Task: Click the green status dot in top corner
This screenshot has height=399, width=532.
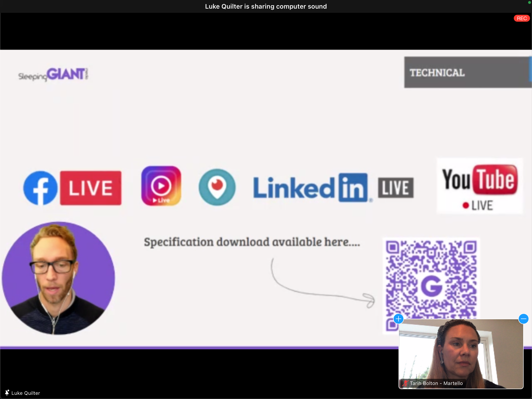Action: (530, 2)
